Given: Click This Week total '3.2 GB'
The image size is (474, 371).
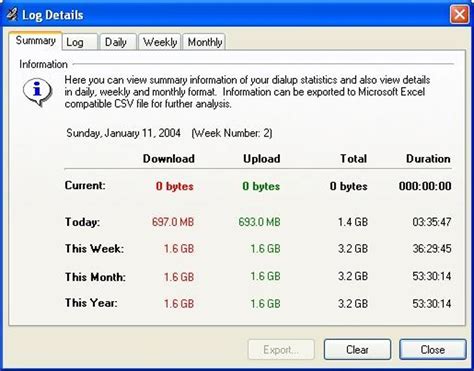Looking at the screenshot, I should tap(353, 249).
